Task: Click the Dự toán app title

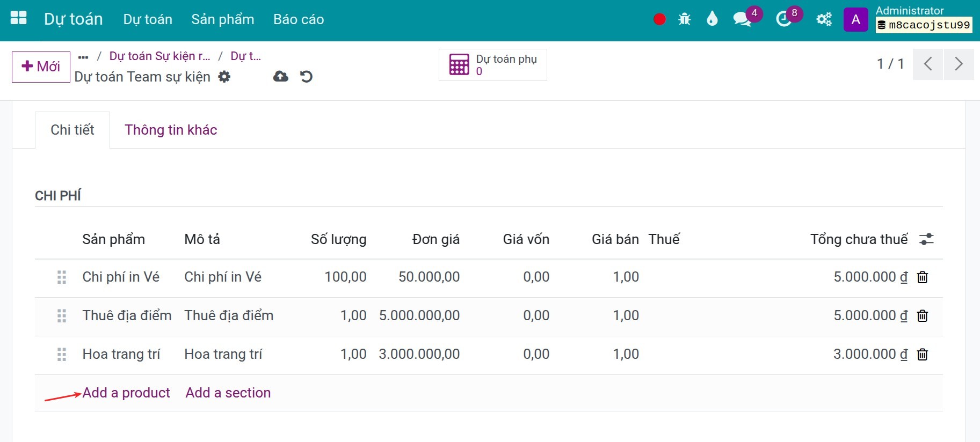Action: point(74,19)
